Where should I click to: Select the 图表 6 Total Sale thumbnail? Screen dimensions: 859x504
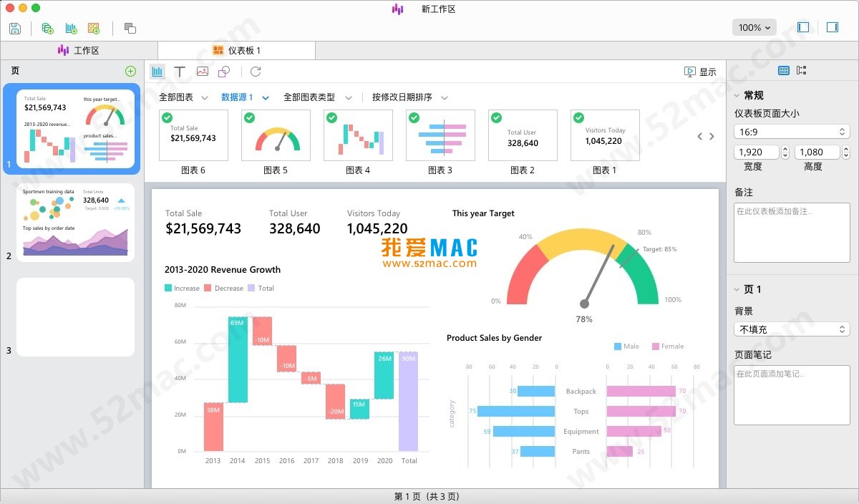193,135
